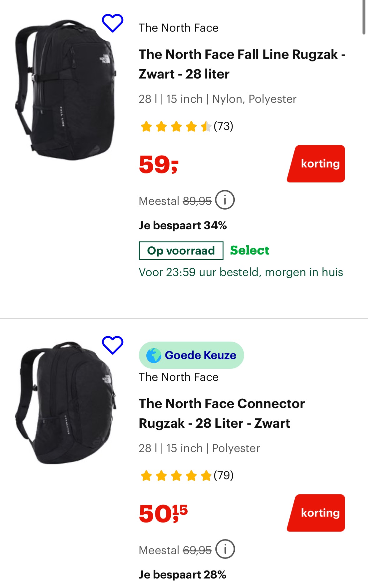
Task: Toggle wishlist heart for the Connector backpack
Action: pyautogui.click(x=113, y=346)
